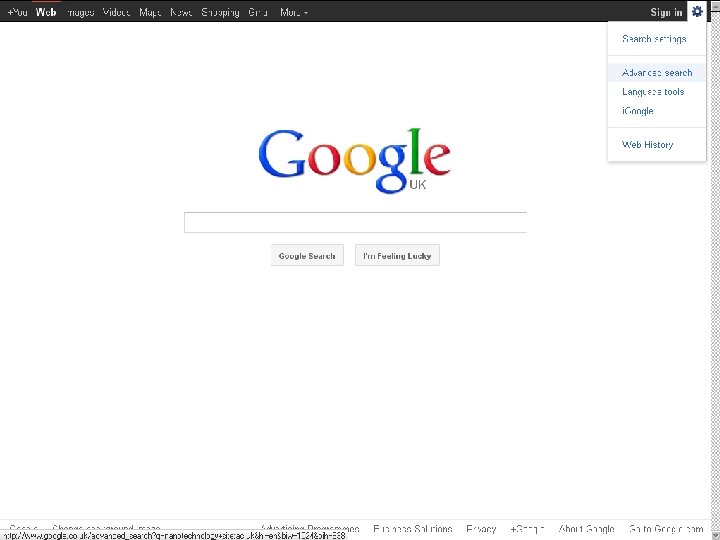
Task: Open the gear options menu icon
Action: 697,11
